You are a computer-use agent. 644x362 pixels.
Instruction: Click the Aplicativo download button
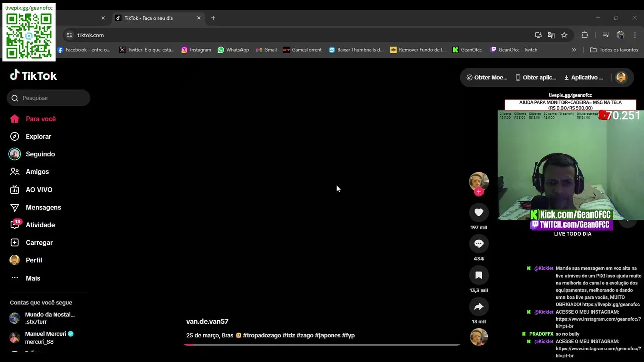584,77
